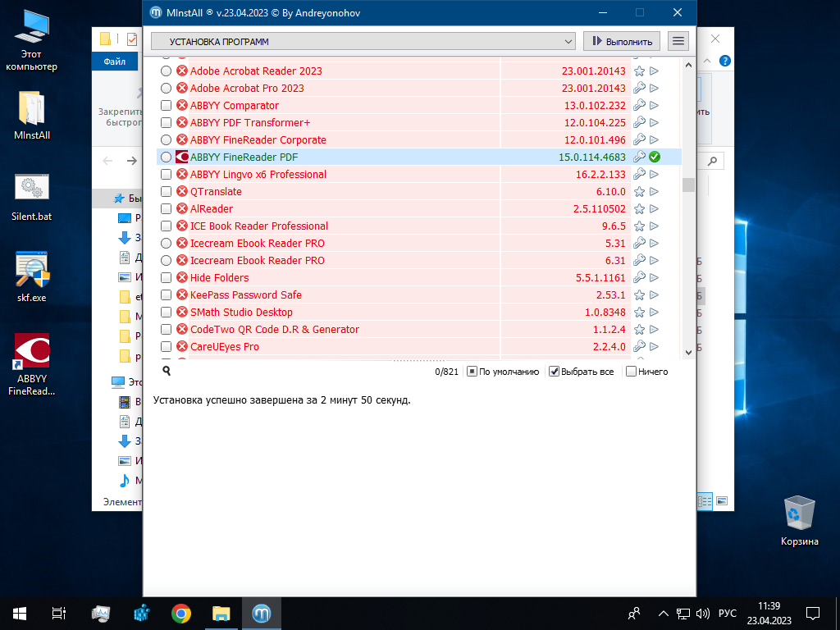Show hidden tray icons with the chevron
Image resolution: width=840 pixels, height=630 pixels.
tap(663, 614)
